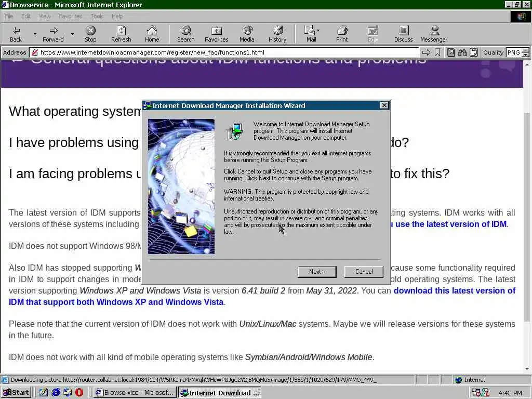The width and height of the screenshot is (532, 399).
Task: Click the Forward toolbar button
Action: tap(53, 34)
